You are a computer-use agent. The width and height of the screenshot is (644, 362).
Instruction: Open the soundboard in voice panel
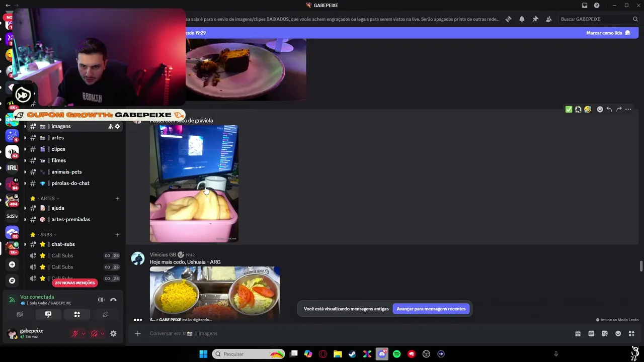pyautogui.click(x=106, y=314)
